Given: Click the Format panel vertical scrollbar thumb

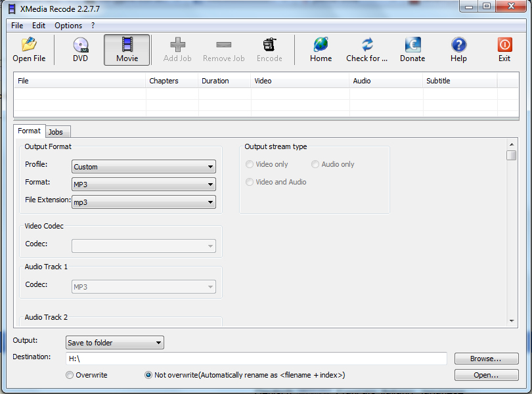Looking at the screenshot, I should pyautogui.click(x=511, y=156).
